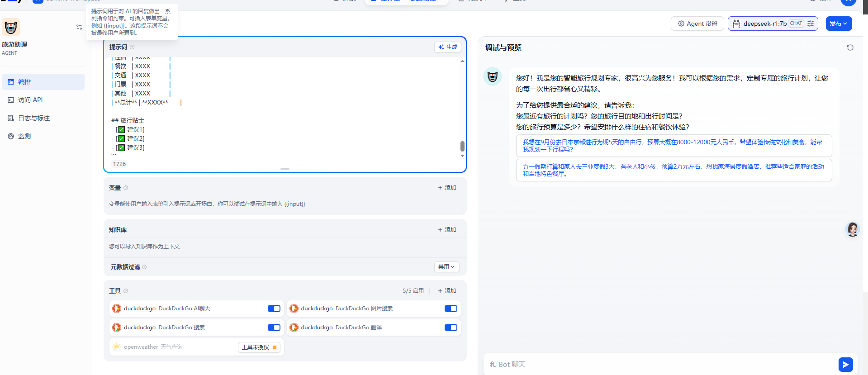Click the DuckDuckGo 图片搜索 tool icon
The image size is (868, 375).
294,309
